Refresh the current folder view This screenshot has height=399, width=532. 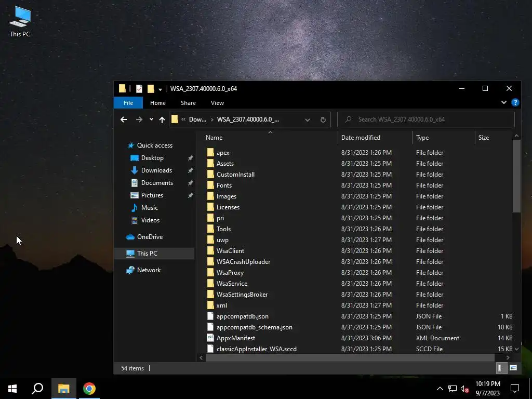(x=323, y=119)
